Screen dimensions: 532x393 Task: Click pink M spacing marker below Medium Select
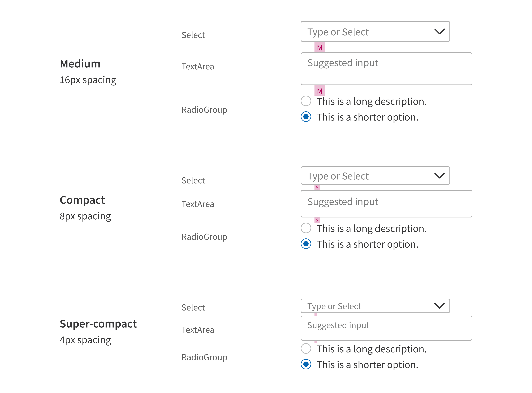(319, 47)
